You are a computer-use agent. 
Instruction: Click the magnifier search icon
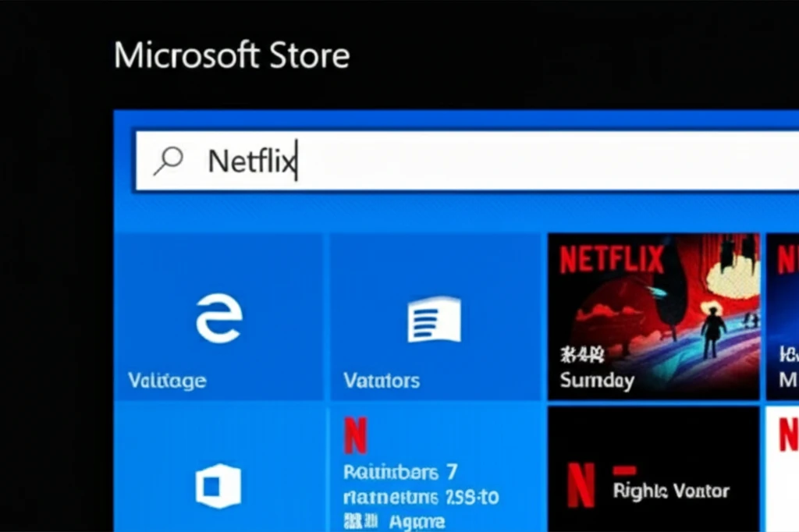point(169,160)
